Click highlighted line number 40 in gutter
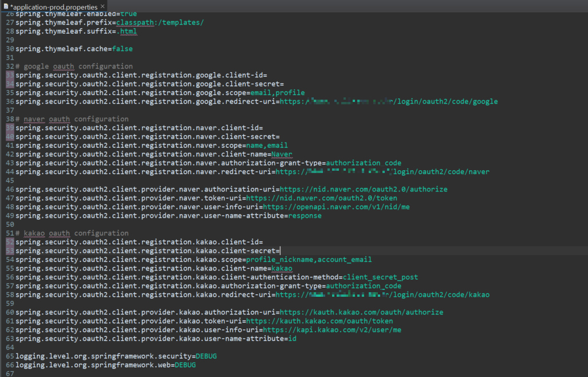The height and width of the screenshot is (377, 588). pyautogui.click(x=10, y=136)
